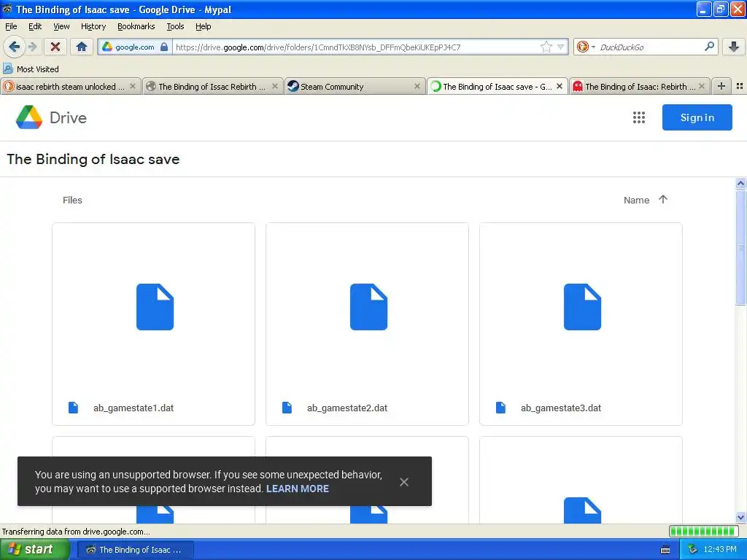Click scrollbar down arrow
747x560 pixels.
[x=740, y=517]
